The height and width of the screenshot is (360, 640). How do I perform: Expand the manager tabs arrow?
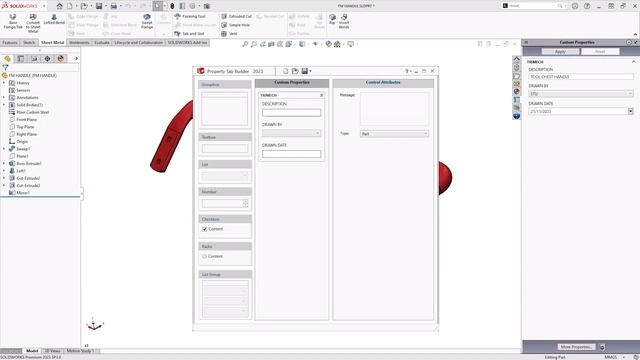tap(76, 59)
